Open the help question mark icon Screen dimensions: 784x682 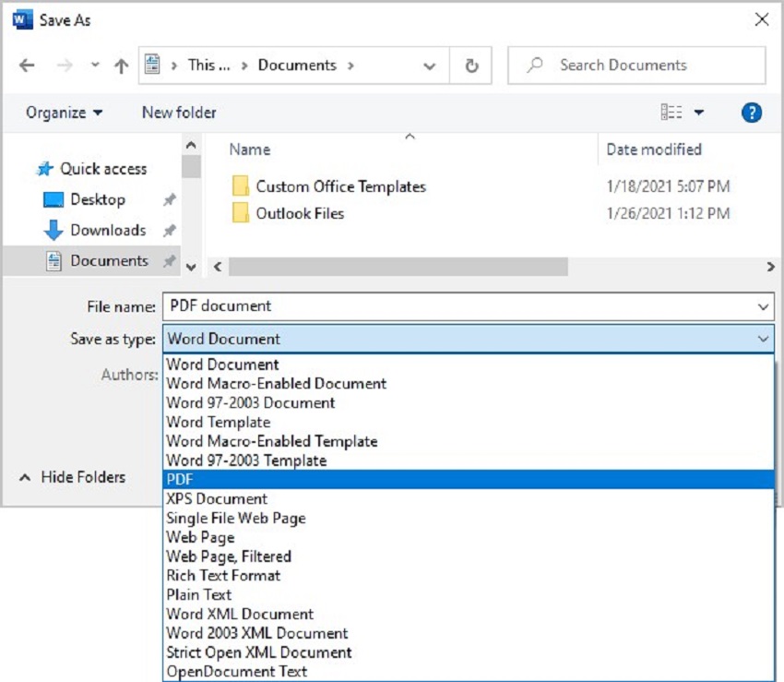click(x=752, y=113)
